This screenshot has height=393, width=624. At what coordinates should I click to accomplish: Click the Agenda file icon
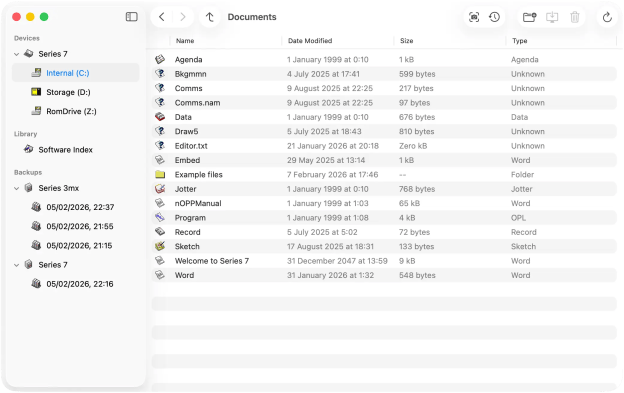(x=160, y=59)
